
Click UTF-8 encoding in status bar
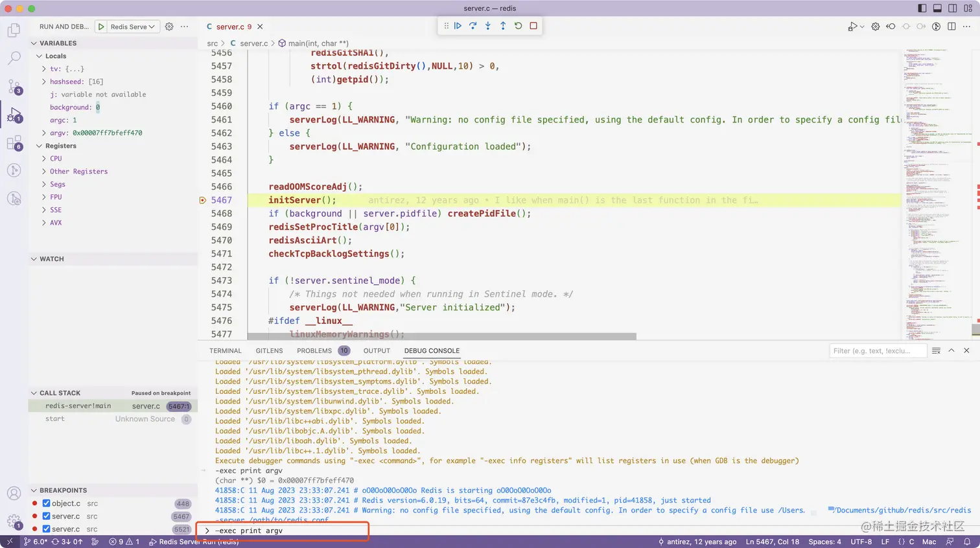click(x=861, y=542)
